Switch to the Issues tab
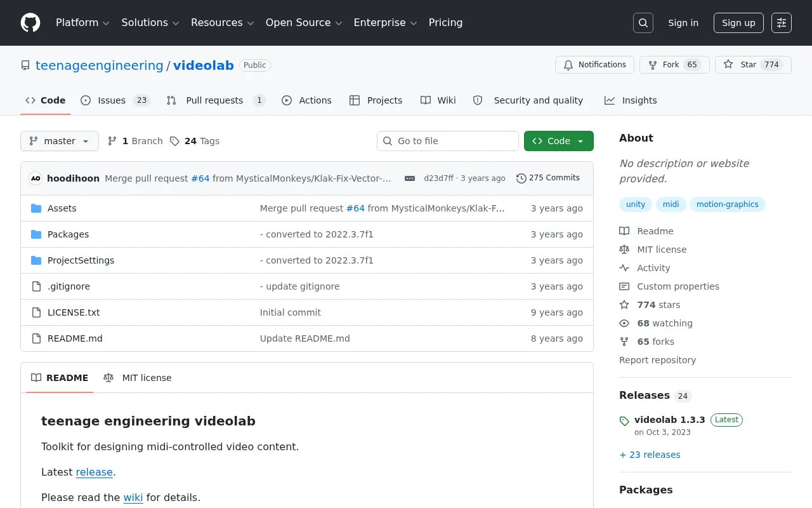This screenshot has width=812, height=508. coord(115,100)
